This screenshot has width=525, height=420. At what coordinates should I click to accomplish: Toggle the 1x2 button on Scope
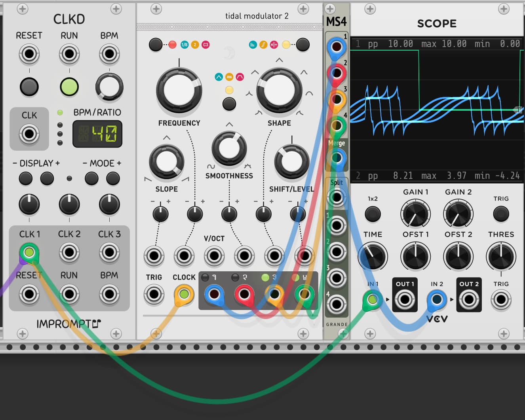[x=373, y=214]
